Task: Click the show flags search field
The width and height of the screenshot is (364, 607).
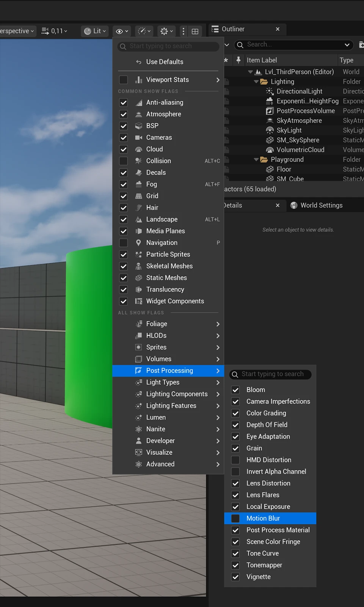Action: pyautogui.click(x=168, y=46)
